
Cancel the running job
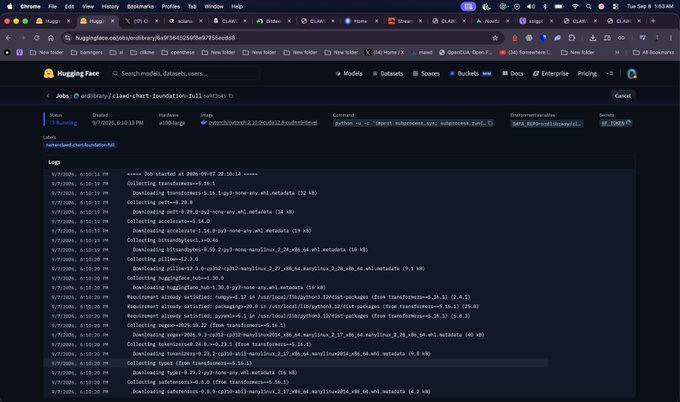tap(622, 96)
